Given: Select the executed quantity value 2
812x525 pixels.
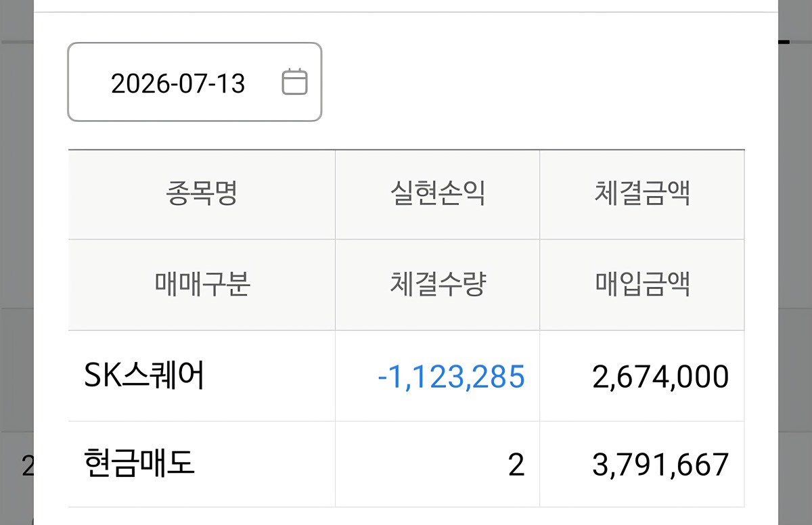Looking at the screenshot, I should [516, 465].
